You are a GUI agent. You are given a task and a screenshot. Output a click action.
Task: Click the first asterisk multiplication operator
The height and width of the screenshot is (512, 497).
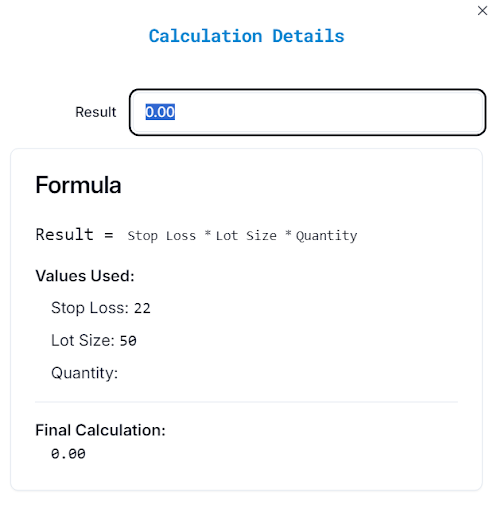click(207, 234)
